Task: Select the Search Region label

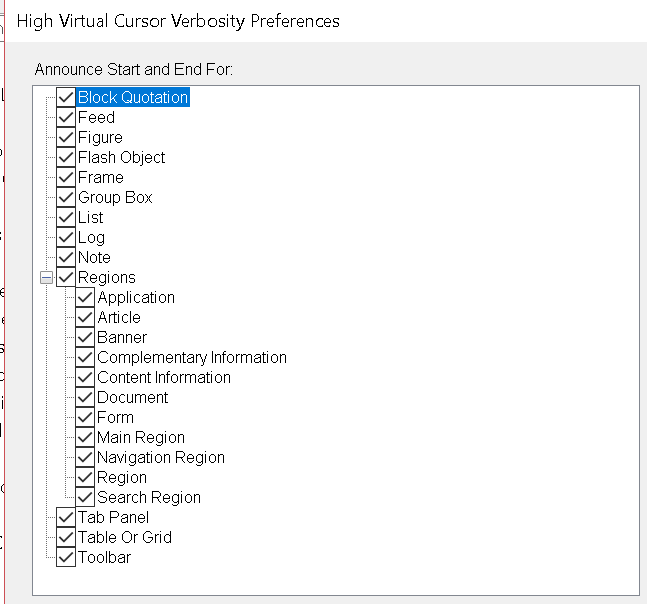Action: tap(149, 498)
